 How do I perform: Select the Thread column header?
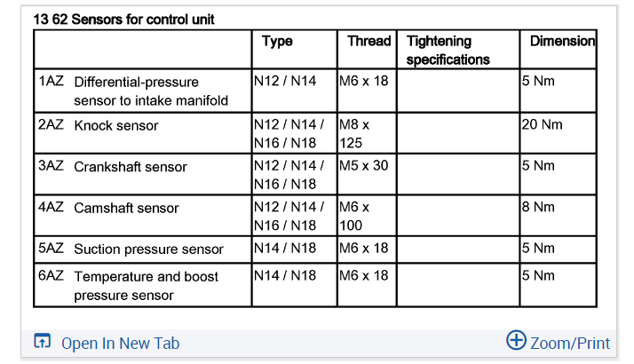[369, 42]
